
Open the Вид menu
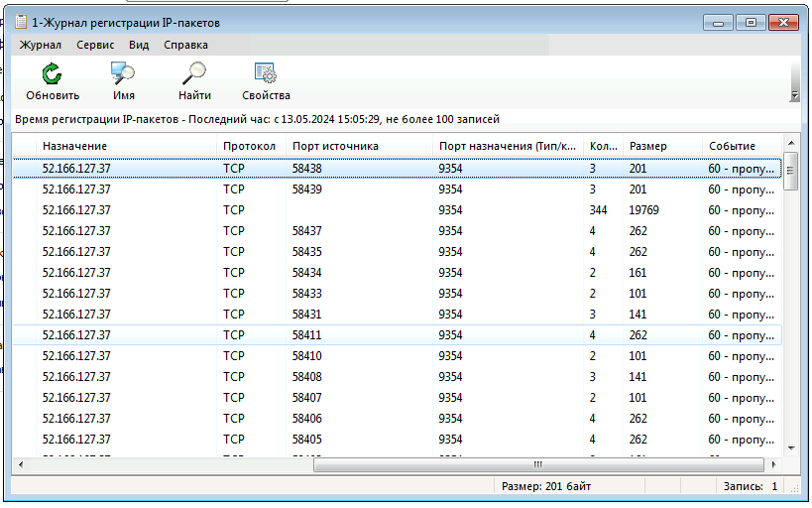click(139, 45)
